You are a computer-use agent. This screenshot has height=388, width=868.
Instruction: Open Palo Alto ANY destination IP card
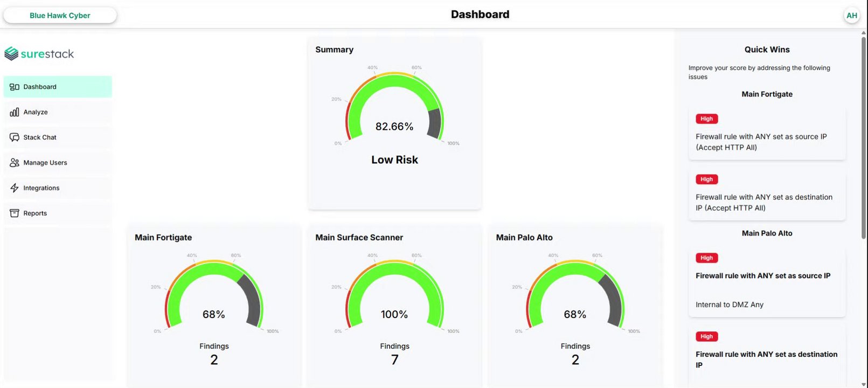767,356
